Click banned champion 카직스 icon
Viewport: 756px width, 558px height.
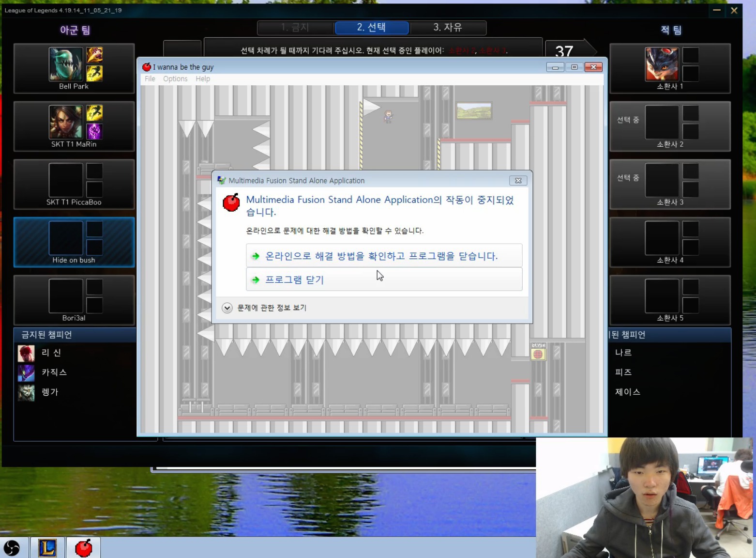click(26, 372)
